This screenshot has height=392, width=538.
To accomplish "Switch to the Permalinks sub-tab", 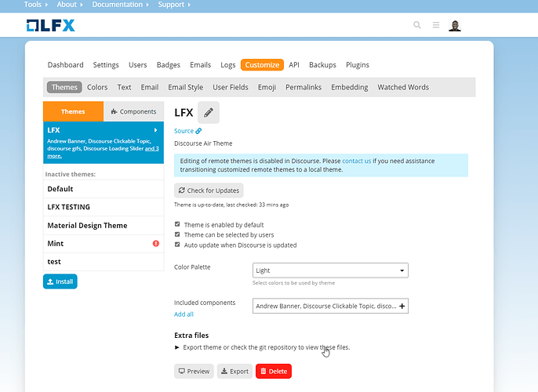I will tap(304, 87).
